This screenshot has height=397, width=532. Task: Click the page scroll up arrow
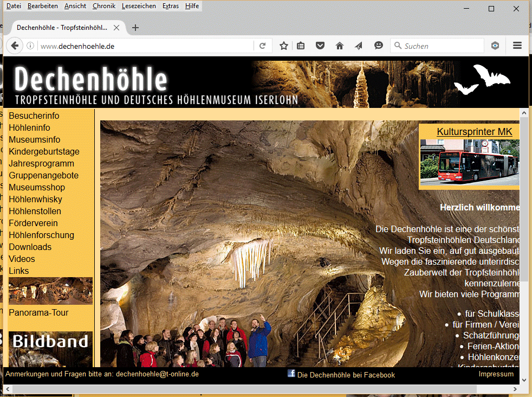[524, 113]
